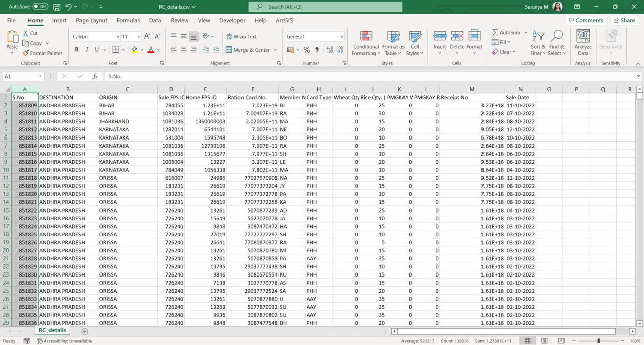
Task: Click into the formula bar field
Action: 370,76
